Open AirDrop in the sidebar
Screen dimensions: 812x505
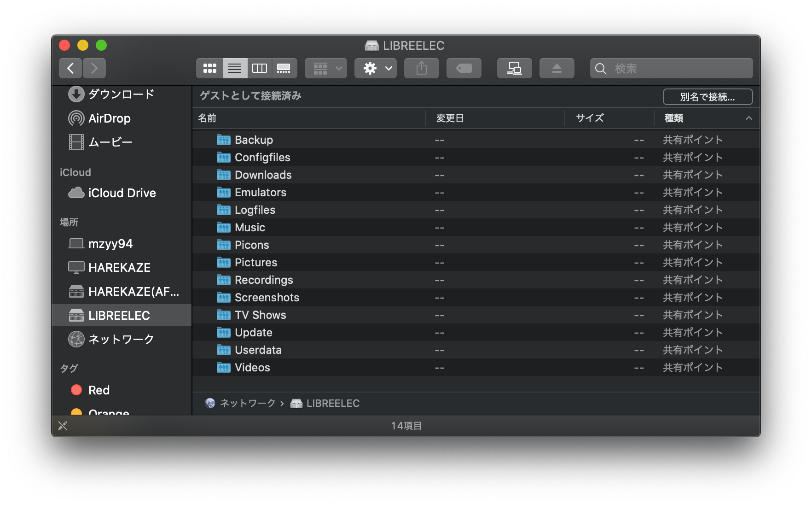(x=122, y=118)
